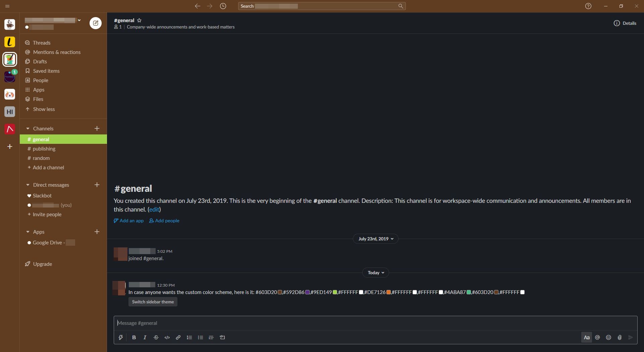Open the July 23rd, 2019 date dropdown

click(x=375, y=239)
